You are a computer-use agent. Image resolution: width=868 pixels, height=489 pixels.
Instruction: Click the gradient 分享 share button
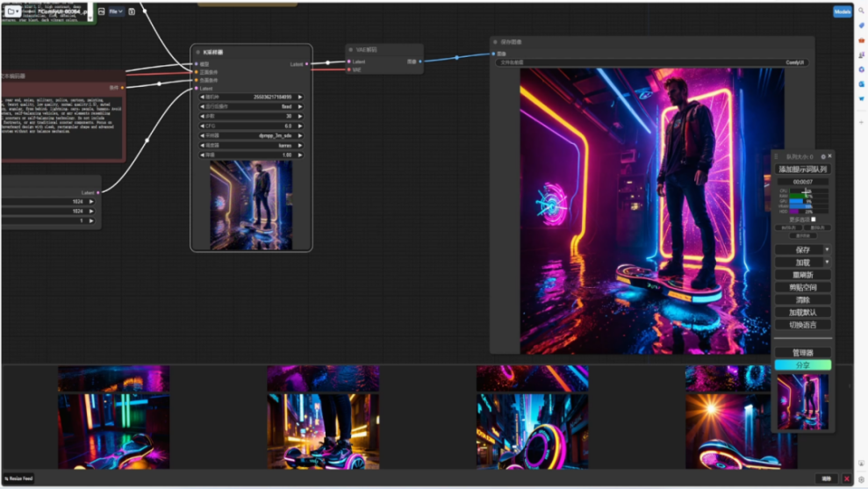click(x=803, y=365)
